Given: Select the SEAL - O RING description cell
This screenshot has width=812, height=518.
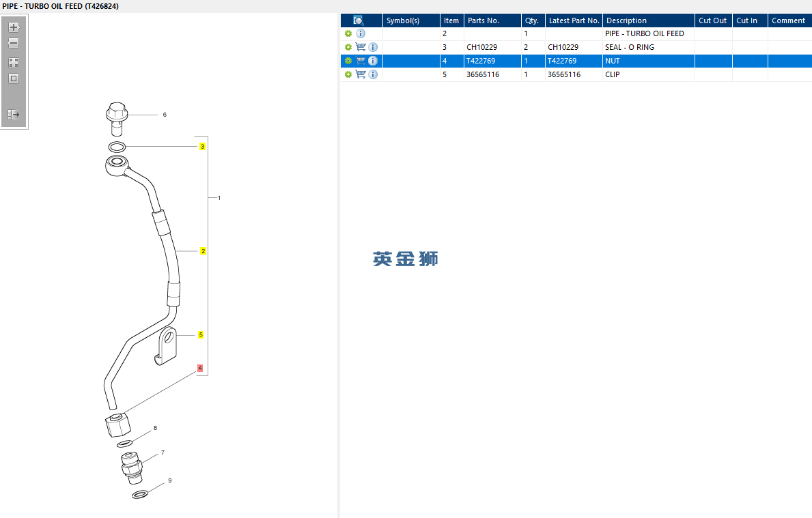Looking at the screenshot, I should tap(648, 47).
